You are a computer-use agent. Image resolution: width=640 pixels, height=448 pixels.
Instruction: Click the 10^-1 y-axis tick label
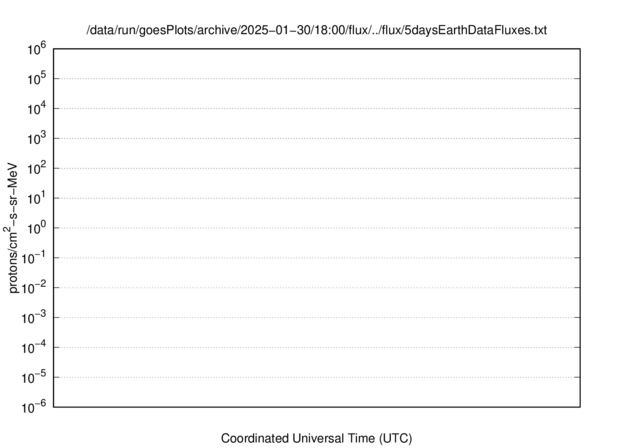tap(34, 258)
